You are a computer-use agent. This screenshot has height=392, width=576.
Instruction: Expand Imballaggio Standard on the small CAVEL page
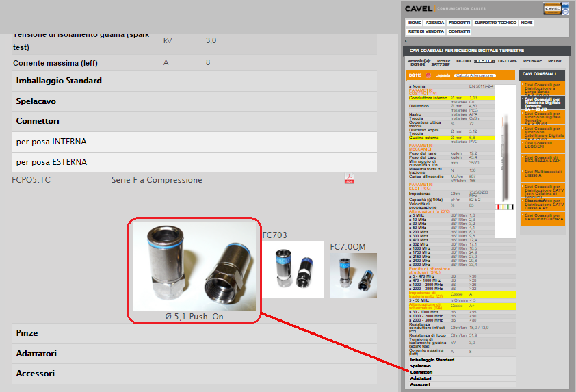coord(462,360)
